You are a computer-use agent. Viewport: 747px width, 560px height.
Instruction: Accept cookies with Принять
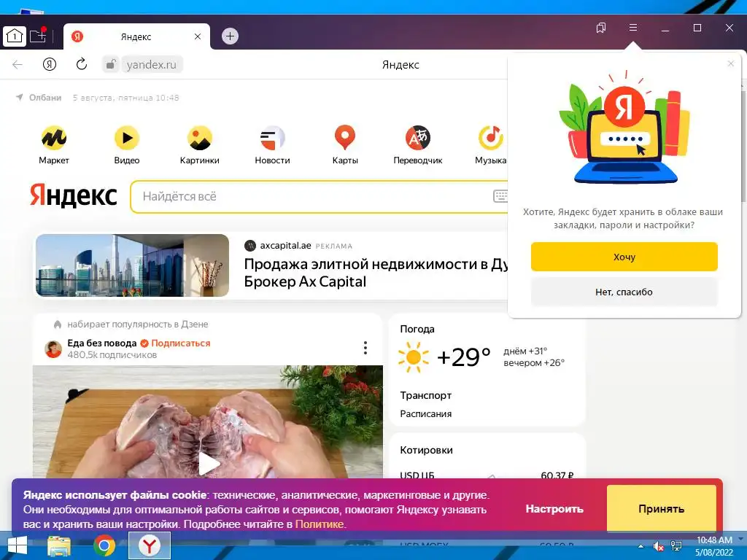tap(661, 508)
